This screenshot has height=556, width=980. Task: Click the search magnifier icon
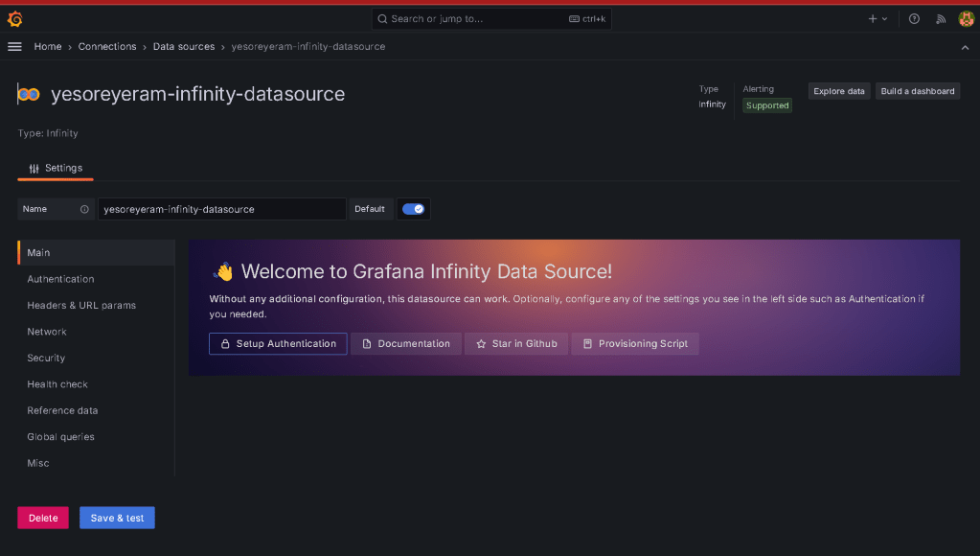(382, 19)
